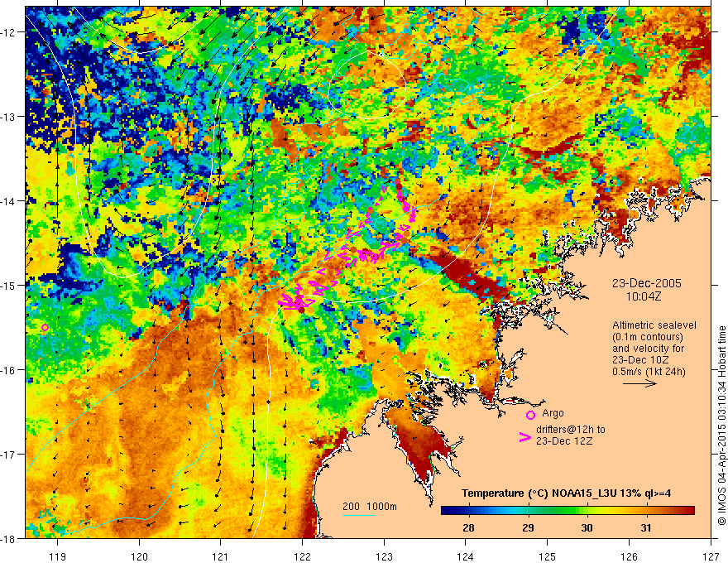Click the longitude axis label 122

(302, 556)
